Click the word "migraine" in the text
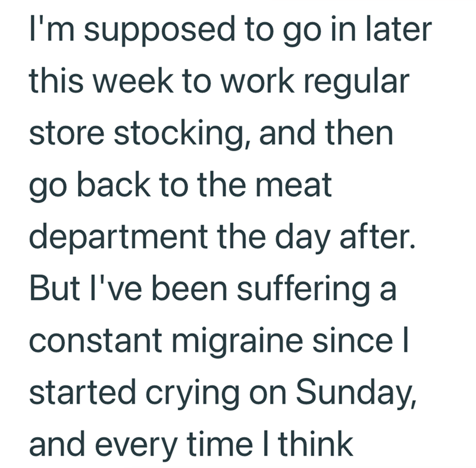This screenshot has height=468, width=476. (237, 342)
